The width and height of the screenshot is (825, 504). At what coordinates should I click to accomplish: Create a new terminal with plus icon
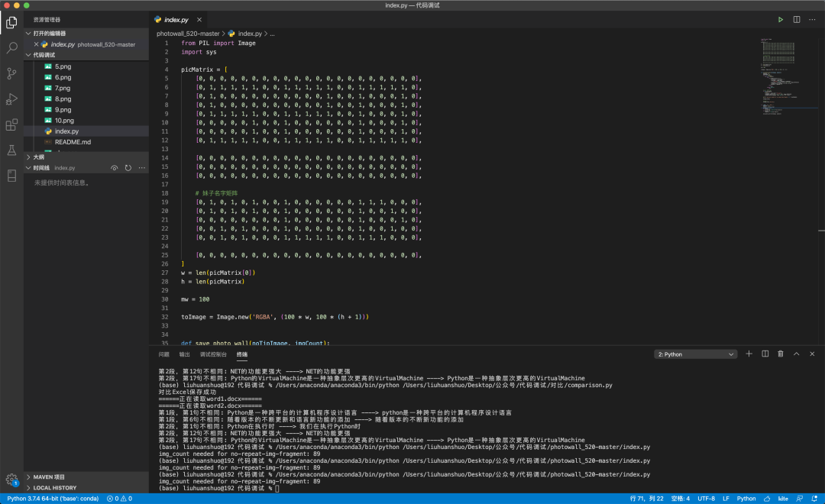click(749, 354)
